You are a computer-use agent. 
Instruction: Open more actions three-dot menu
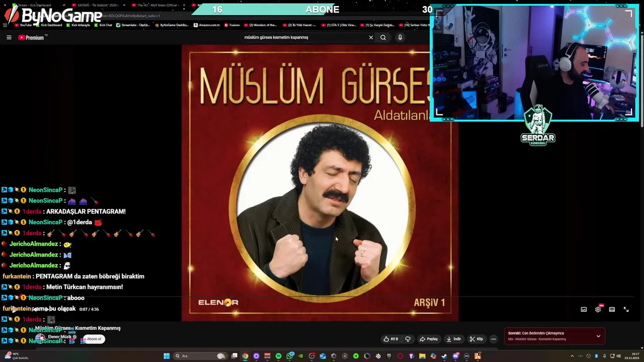coord(494,339)
